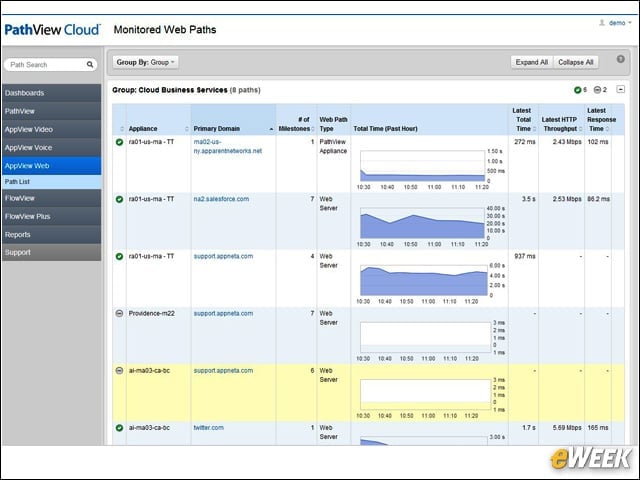Open support.appneta.com link in Providence-m22 row
Screen dimensions: 640x480
click(x=223, y=313)
